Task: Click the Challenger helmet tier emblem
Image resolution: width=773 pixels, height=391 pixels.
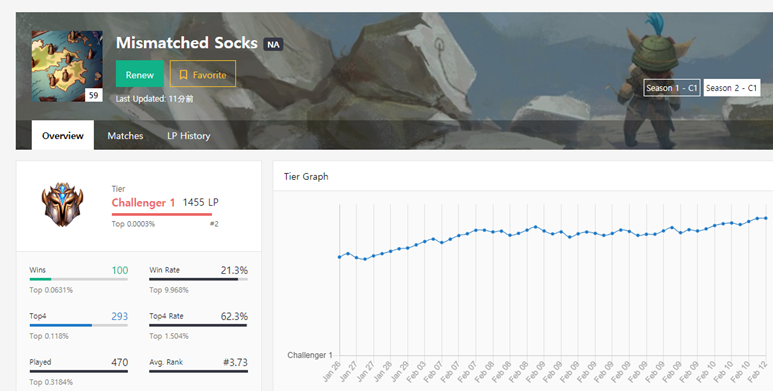Action: (62, 205)
